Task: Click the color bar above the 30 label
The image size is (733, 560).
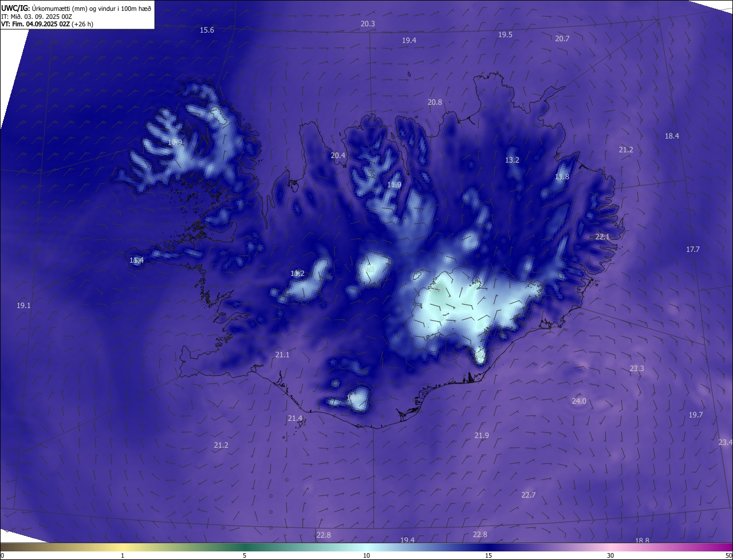Action: [610, 547]
